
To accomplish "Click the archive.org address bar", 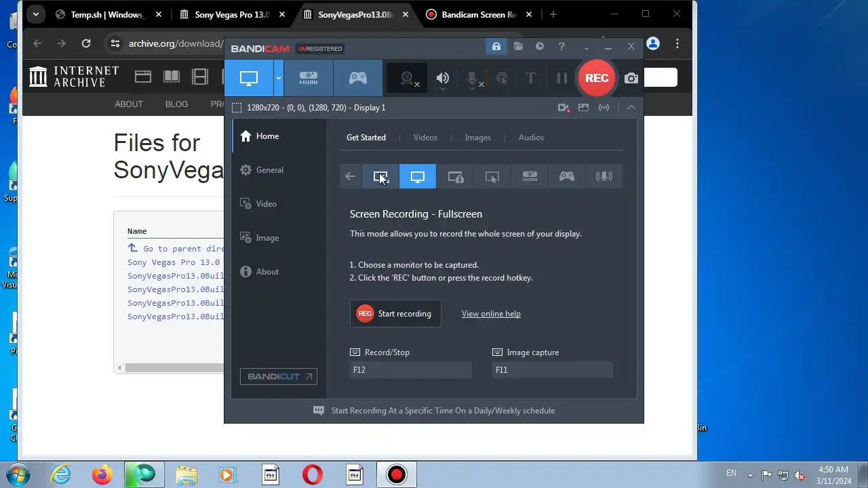I will [175, 43].
